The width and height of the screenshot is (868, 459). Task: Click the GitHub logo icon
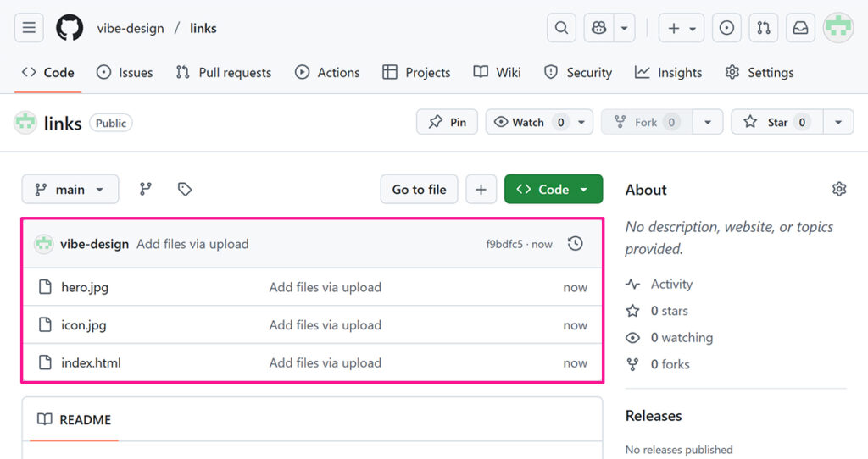[x=70, y=28]
